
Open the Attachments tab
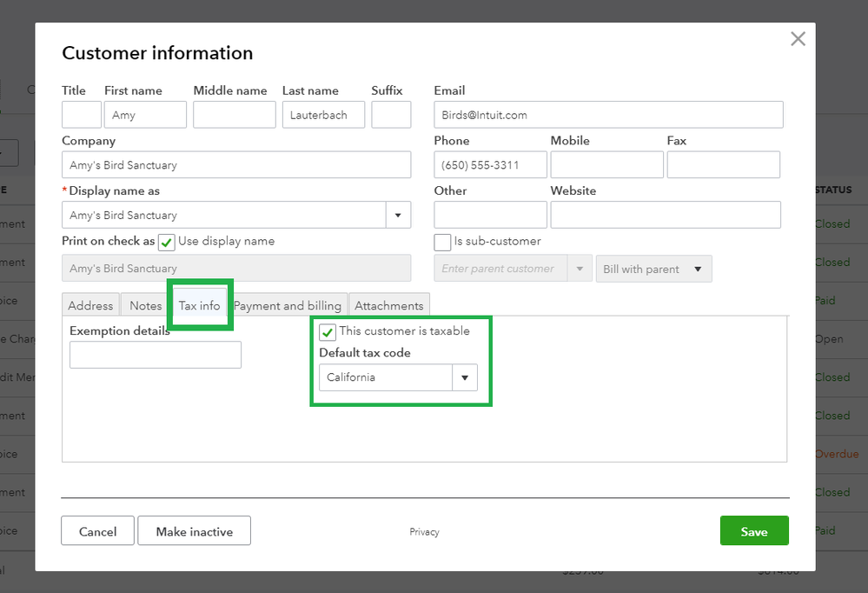(x=389, y=305)
